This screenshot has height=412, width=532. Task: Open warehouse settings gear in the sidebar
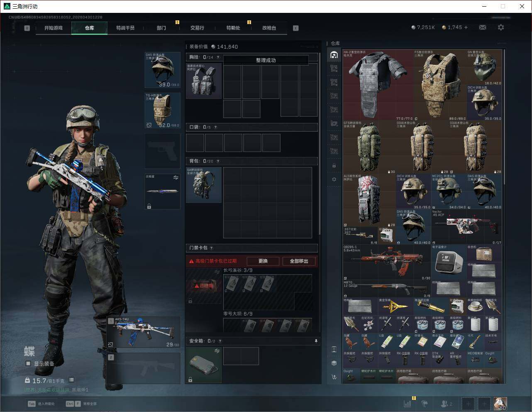pos(334,179)
